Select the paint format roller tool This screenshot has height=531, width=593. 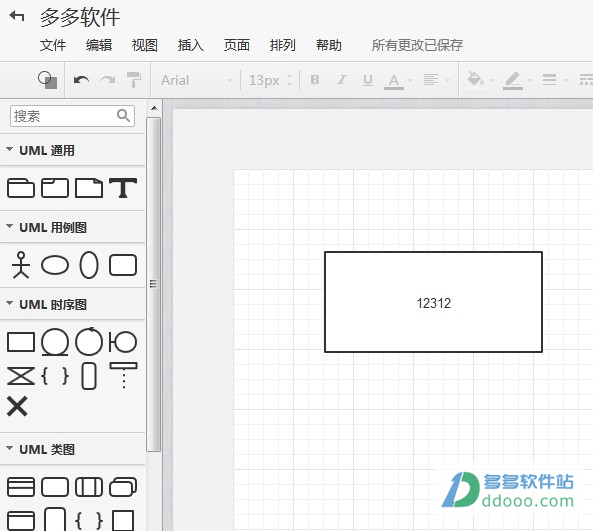point(134,80)
